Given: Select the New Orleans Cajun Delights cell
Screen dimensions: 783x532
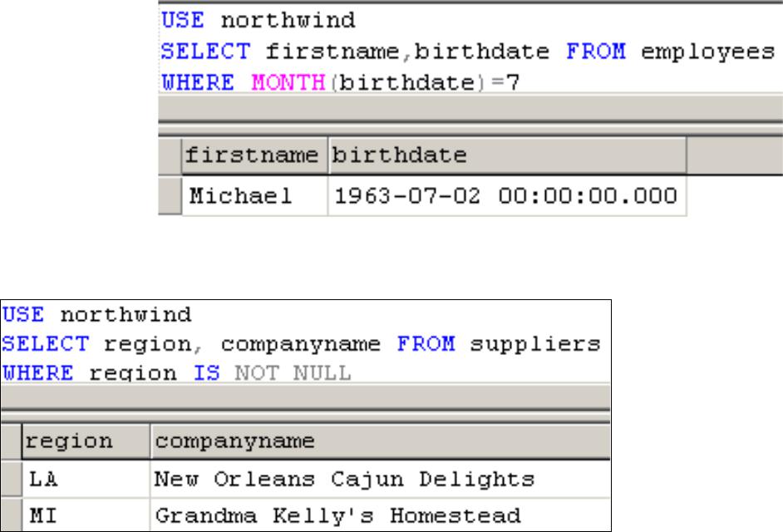Looking at the screenshot, I should coord(381,480).
